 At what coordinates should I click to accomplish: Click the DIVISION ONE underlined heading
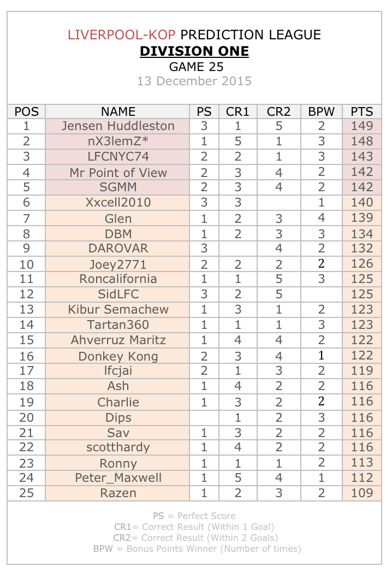194,51
